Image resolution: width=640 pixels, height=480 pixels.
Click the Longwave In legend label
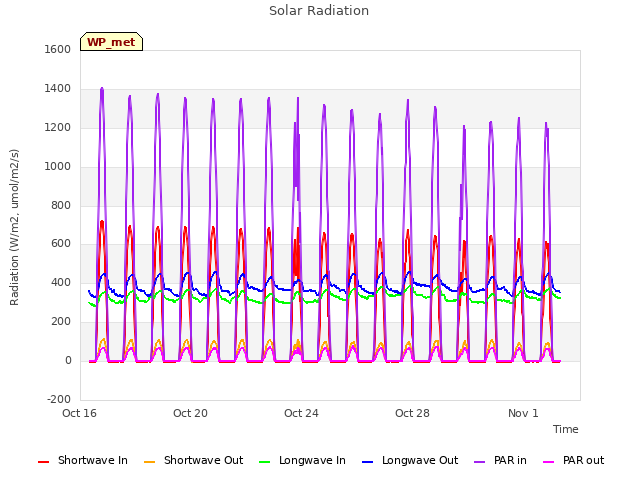click(312, 460)
